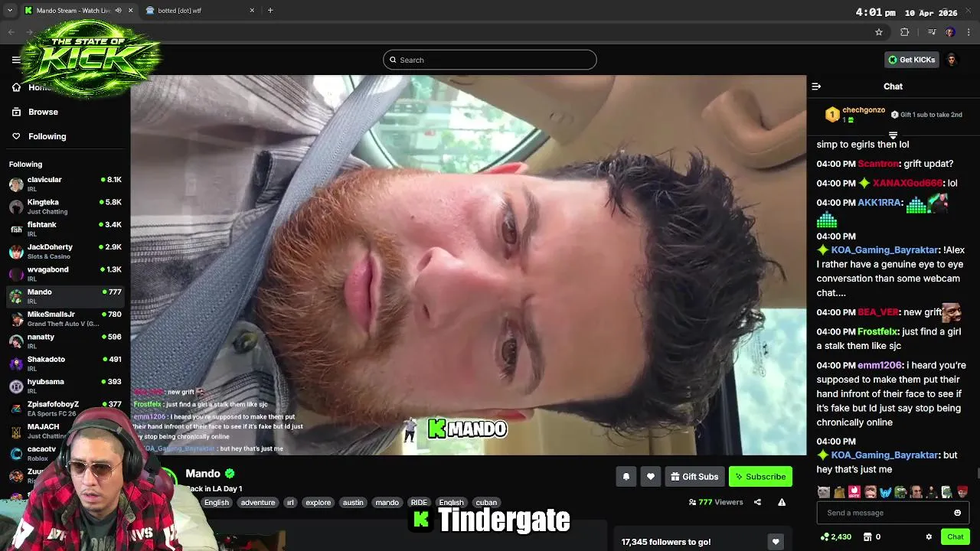Send with the green Chat button
The width and height of the screenshot is (980, 551).
tap(955, 536)
